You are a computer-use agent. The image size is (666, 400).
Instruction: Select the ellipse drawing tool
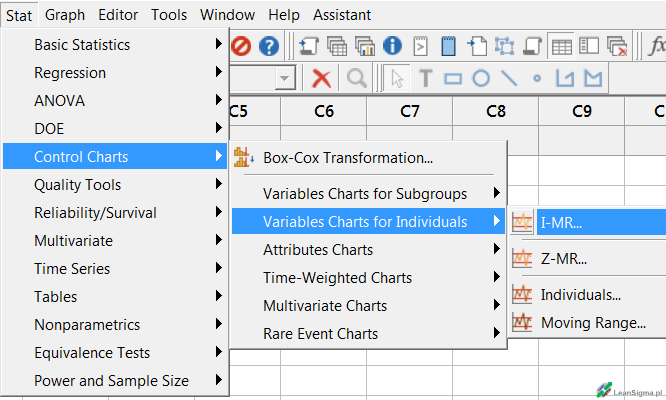(481, 78)
